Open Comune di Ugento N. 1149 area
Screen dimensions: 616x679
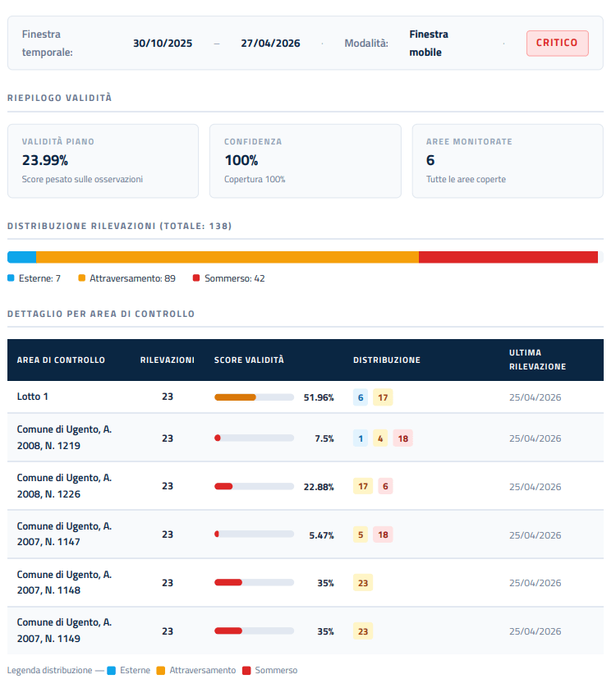click(x=64, y=630)
